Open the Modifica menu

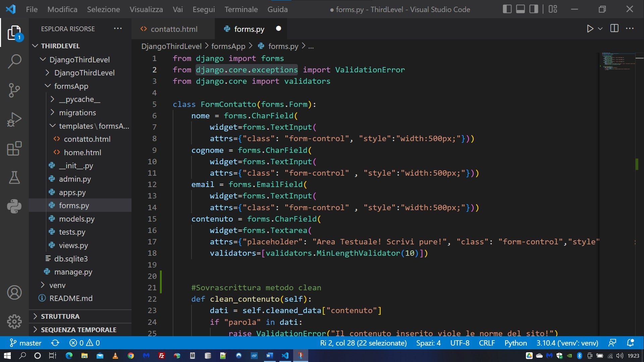click(x=62, y=9)
